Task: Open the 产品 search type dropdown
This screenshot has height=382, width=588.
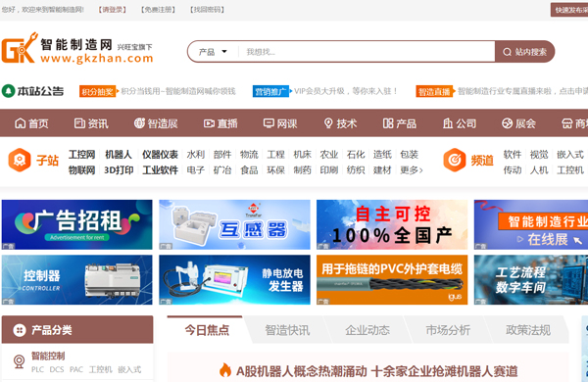Action: point(213,52)
